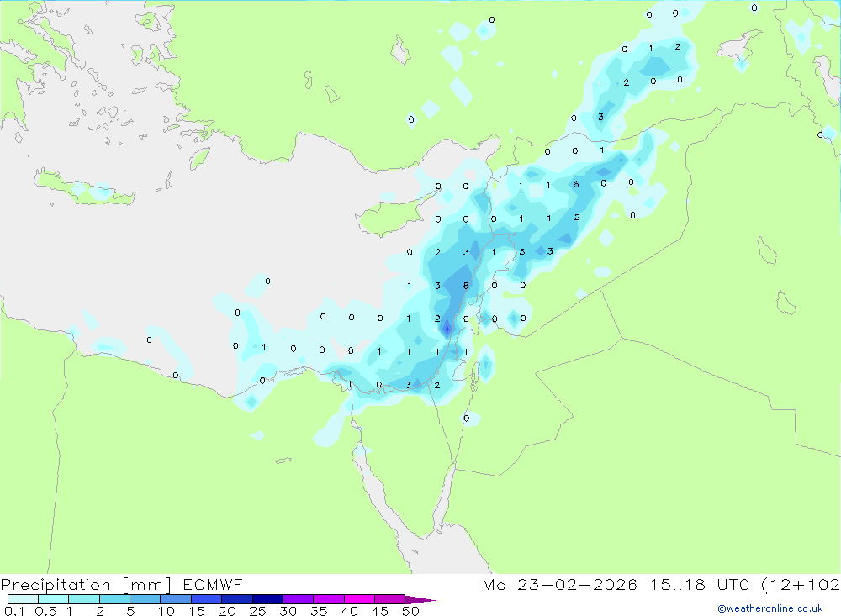Click the "0.5" legend scale label

tap(45, 611)
